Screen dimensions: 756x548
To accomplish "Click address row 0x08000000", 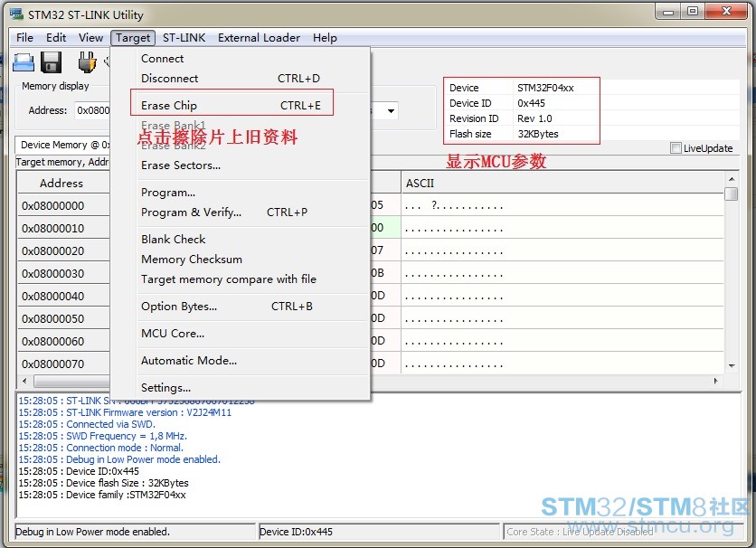I will coord(63,206).
